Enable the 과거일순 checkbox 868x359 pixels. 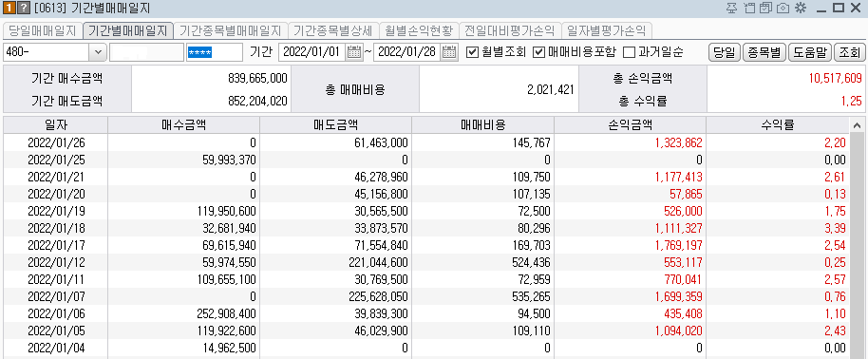tap(629, 52)
